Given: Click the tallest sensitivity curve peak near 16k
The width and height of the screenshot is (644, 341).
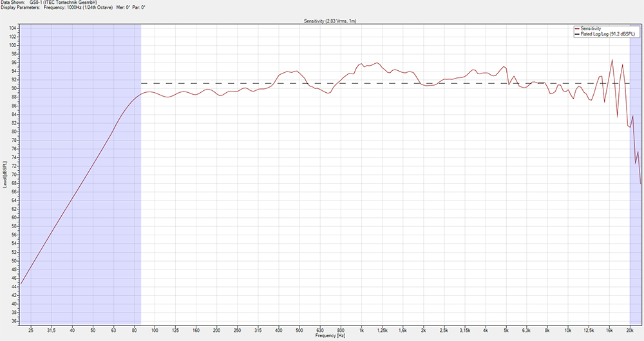Looking at the screenshot, I should coord(612,61).
